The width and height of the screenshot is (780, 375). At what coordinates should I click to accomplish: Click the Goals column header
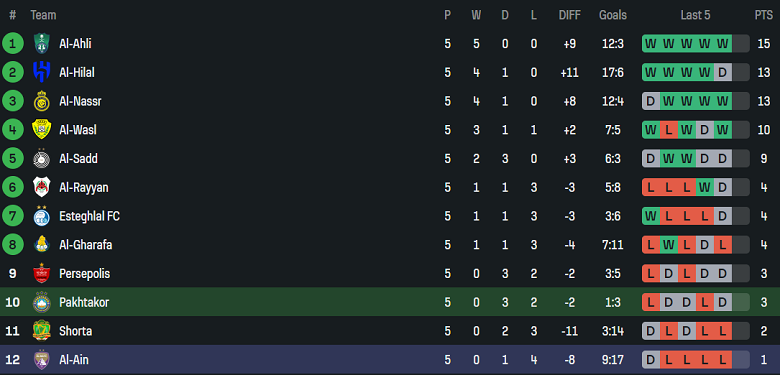(612, 15)
